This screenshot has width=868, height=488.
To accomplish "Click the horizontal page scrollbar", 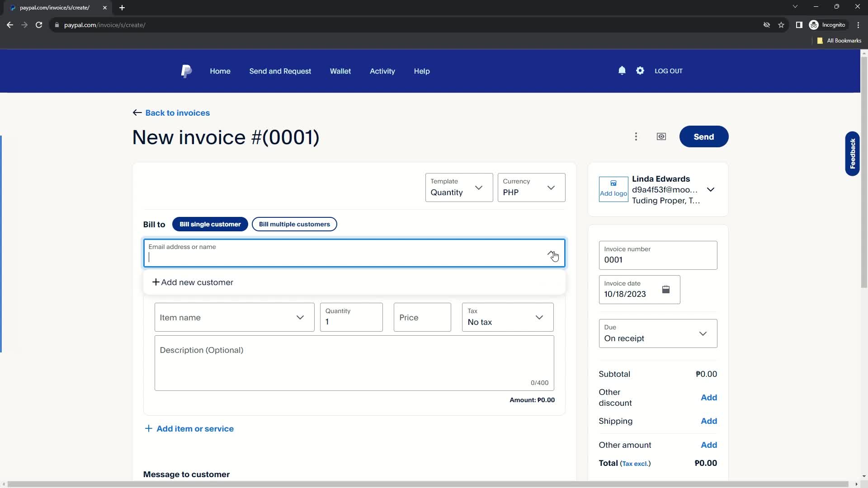I will (x=428, y=484).
